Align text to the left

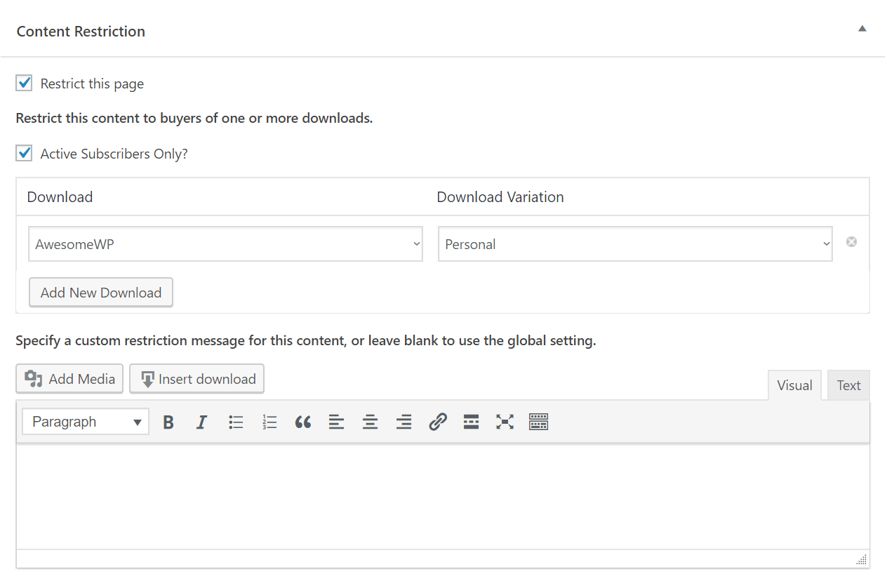click(337, 422)
